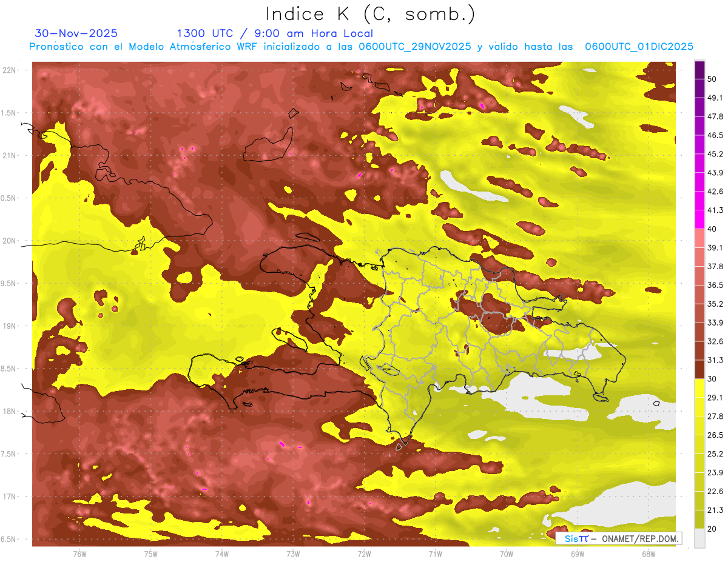Click the "22N" latitude axis label
This screenshot has width=728, height=562.
pos(10,70)
